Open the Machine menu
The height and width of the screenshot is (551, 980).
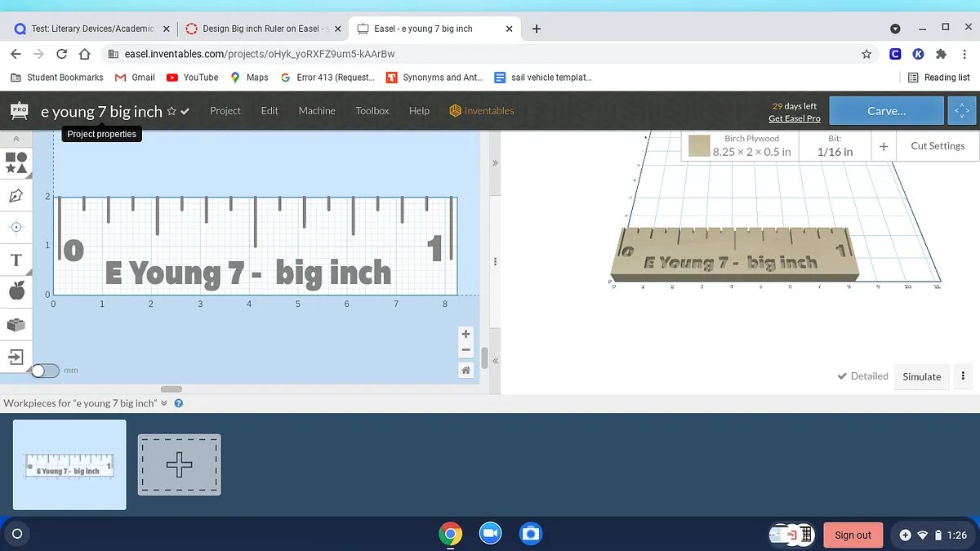[317, 111]
